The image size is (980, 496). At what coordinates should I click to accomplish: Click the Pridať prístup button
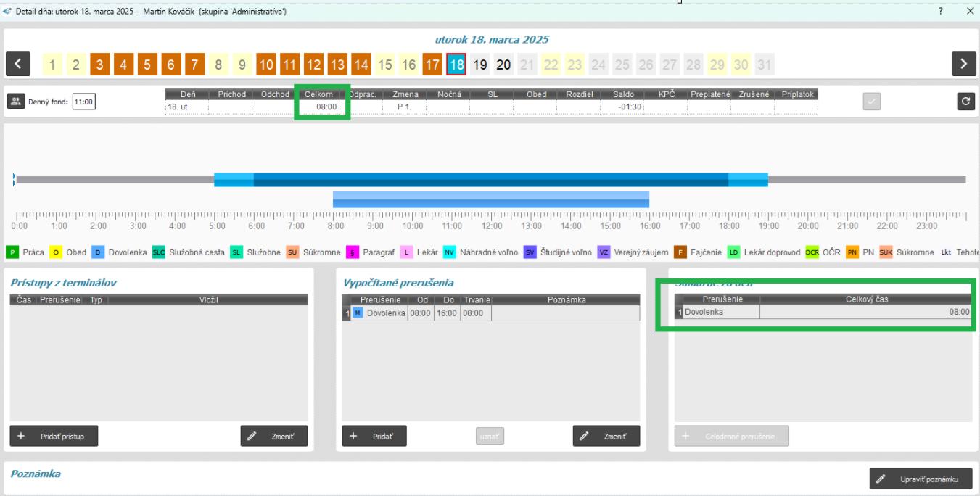coord(54,436)
